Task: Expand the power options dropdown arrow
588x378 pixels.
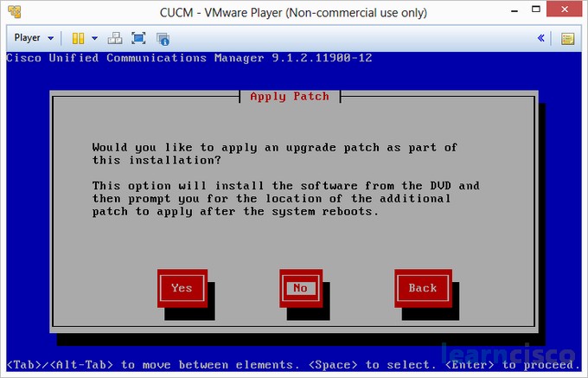Action: coord(94,38)
